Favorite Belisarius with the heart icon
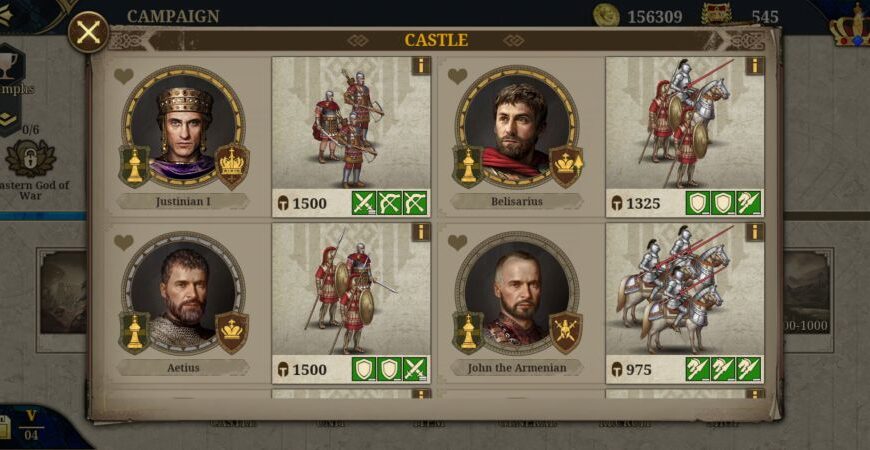Viewport: 870px width, 450px height. [x=457, y=76]
